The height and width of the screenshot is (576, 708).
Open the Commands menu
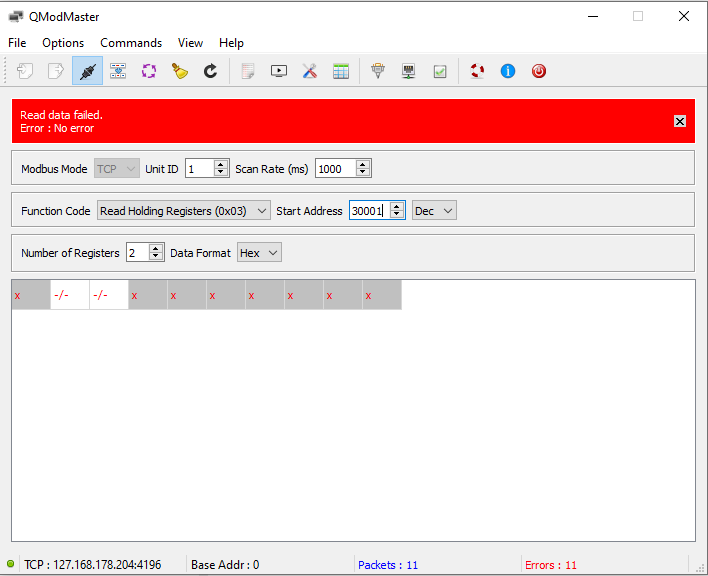[131, 43]
